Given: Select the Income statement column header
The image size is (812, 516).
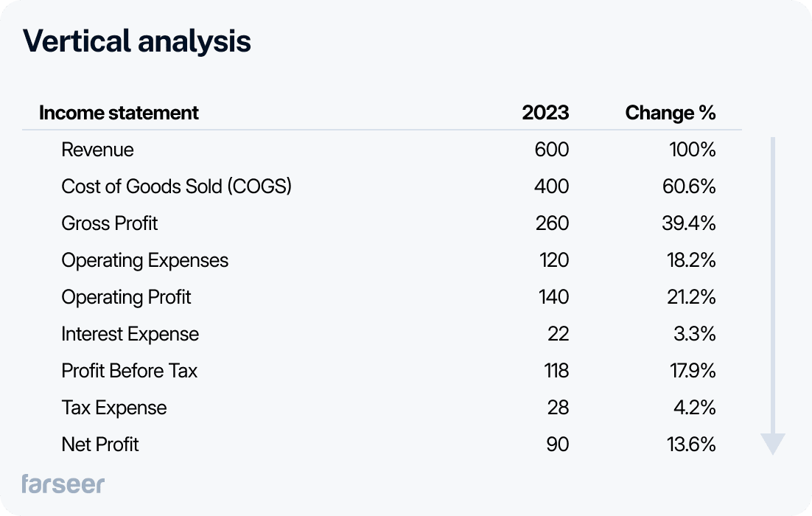Looking at the screenshot, I should (119, 113).
